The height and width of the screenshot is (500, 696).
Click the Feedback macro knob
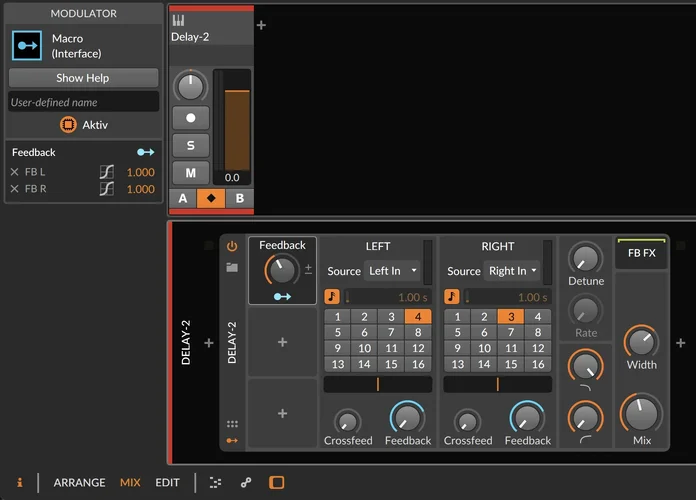[282, 270]
